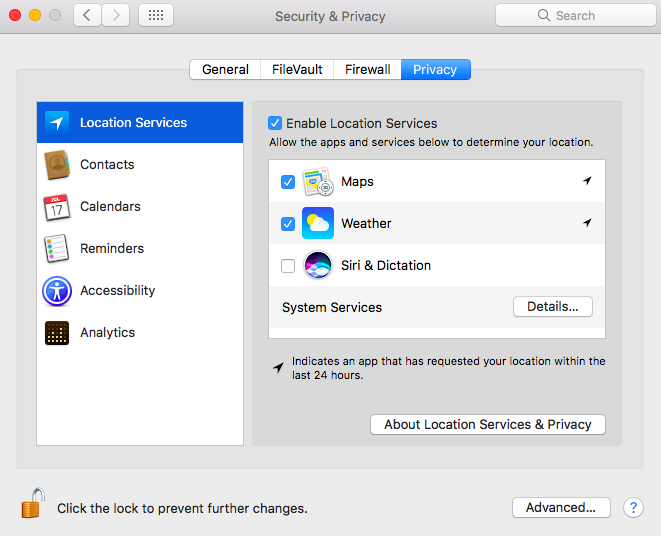661x536 pixels.
Task: Click the Calendars icon showing 17
Action: (x=57, y=207)
